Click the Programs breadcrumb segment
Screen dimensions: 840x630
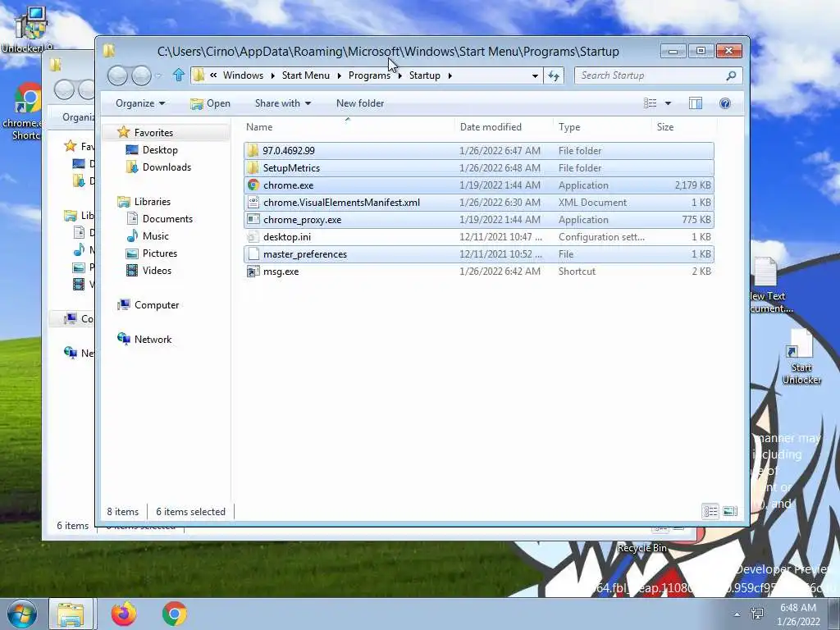(x=369, y=75)
